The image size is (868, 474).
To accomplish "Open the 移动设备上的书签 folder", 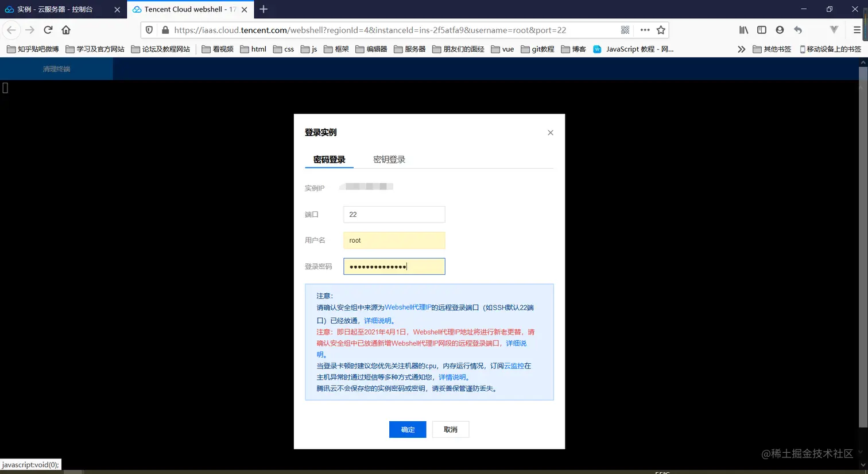I will 830,49.
